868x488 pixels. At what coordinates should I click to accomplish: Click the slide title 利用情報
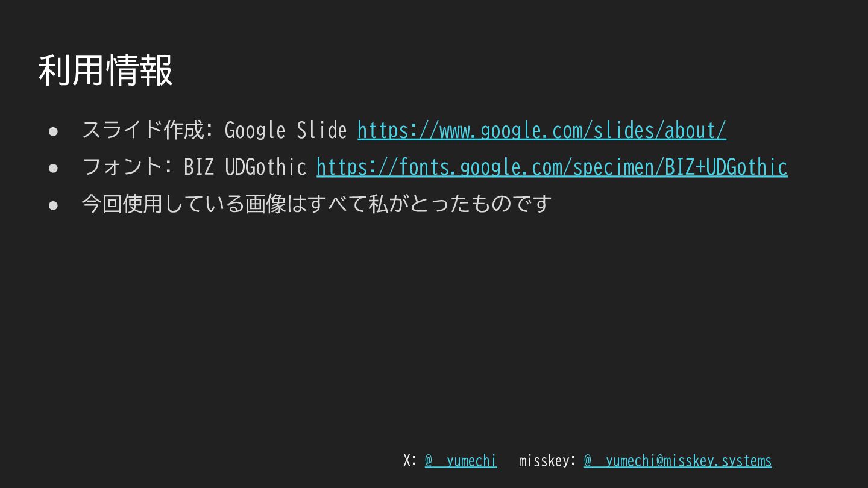point(106,70)
